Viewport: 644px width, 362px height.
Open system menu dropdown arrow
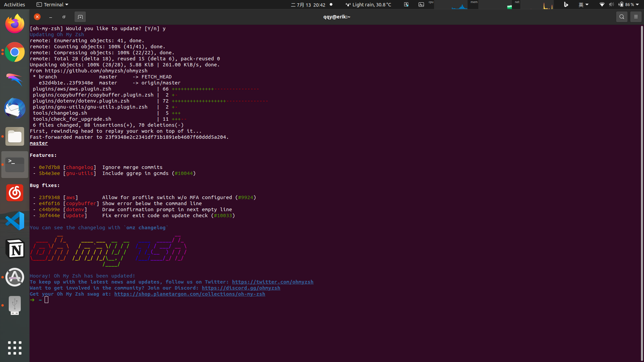[x=637, y=5]
